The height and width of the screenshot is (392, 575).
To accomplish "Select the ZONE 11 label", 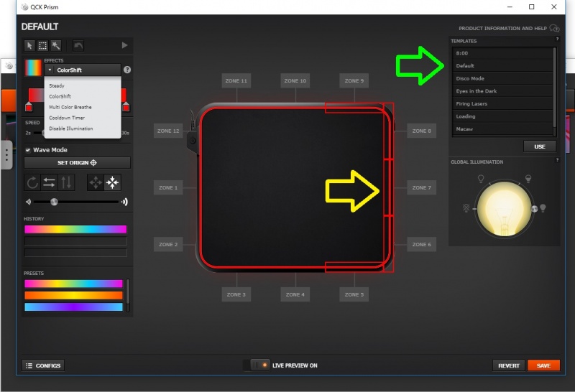I will (236, 80).
